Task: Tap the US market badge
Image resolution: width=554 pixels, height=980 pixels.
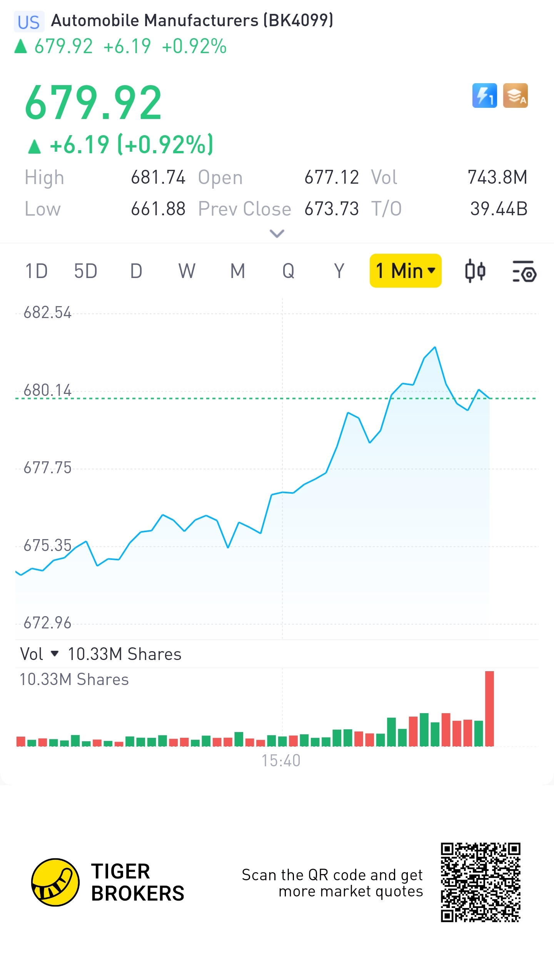Action: click(x=29, y=22)
